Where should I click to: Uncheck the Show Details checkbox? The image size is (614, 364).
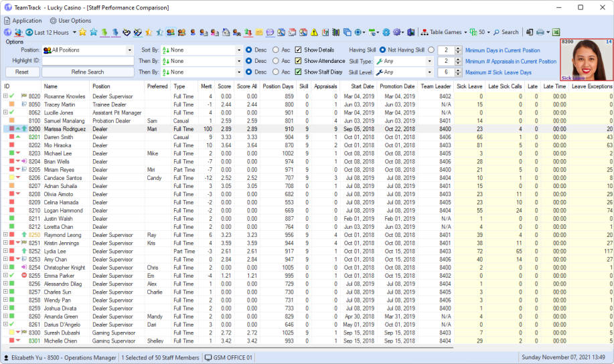298,50
